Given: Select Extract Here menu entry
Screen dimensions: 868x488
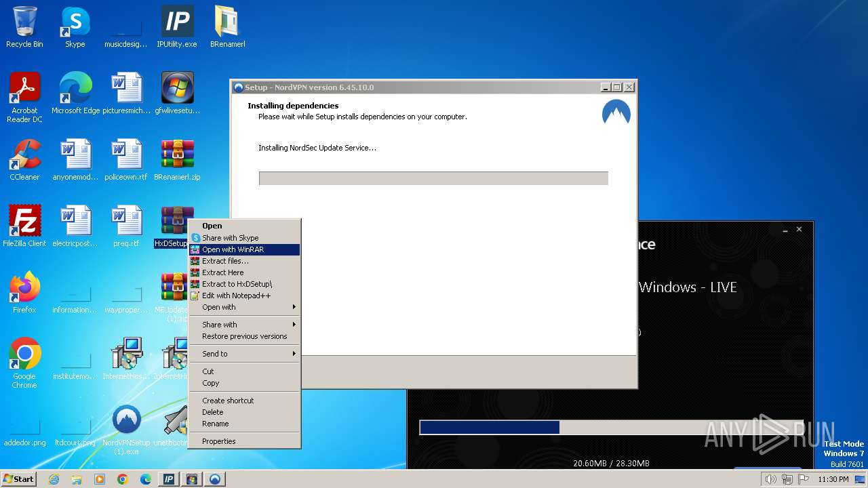Looking at the screenshot, I should [244, 272].
